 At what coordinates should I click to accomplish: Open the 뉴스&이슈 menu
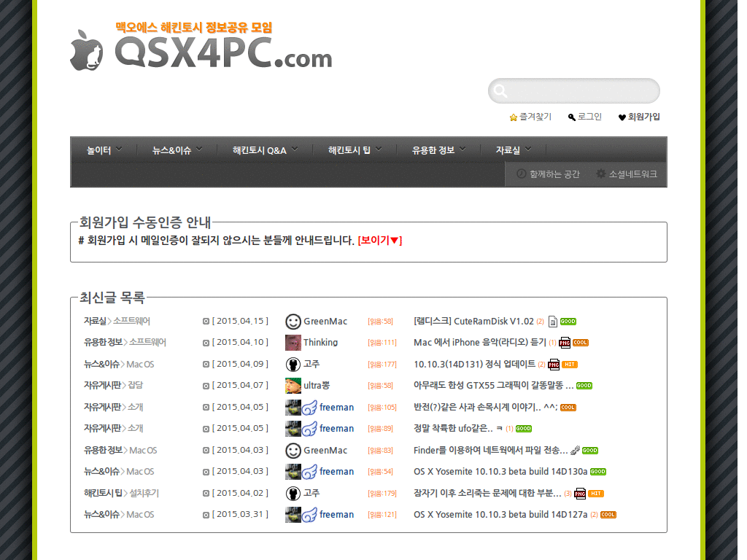click(x=171, y=150)
